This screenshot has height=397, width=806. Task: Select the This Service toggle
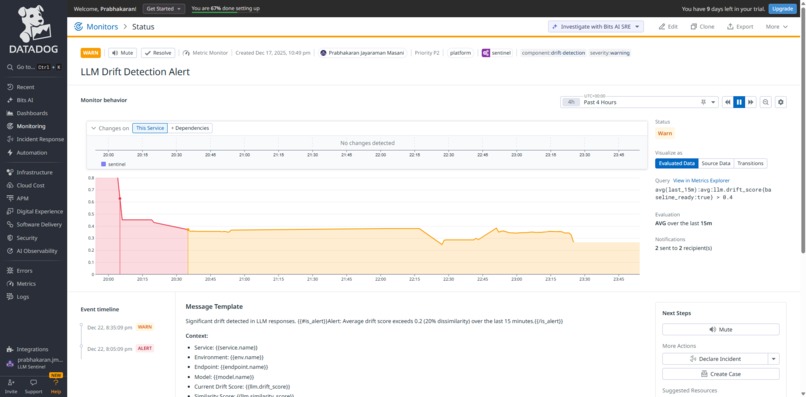pos(150,128)
